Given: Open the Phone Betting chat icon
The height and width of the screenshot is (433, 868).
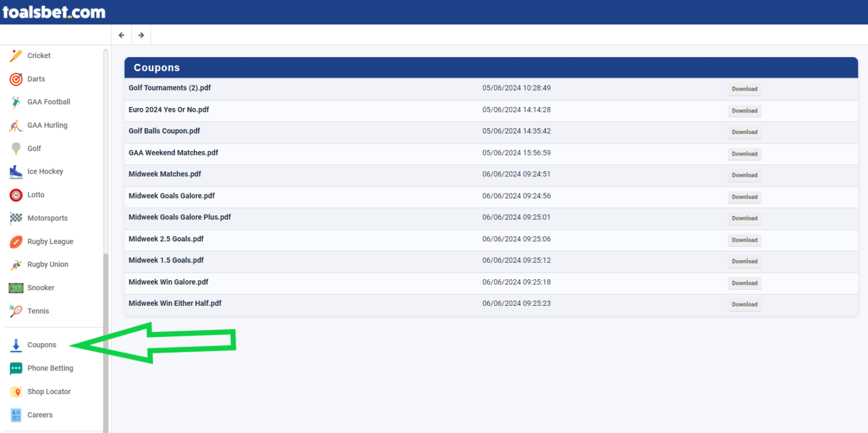Looking at the screenshot, I should point(16,369).
